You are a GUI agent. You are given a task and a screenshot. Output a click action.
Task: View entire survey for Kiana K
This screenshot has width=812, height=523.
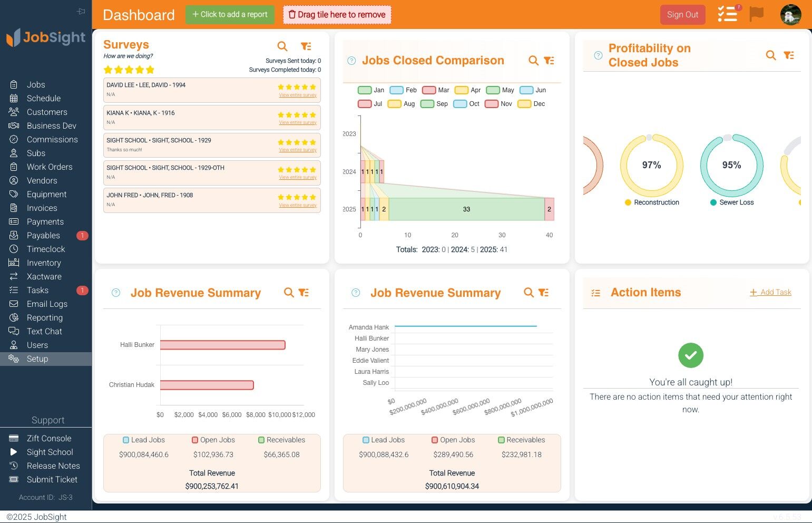[x=298, y=122]
